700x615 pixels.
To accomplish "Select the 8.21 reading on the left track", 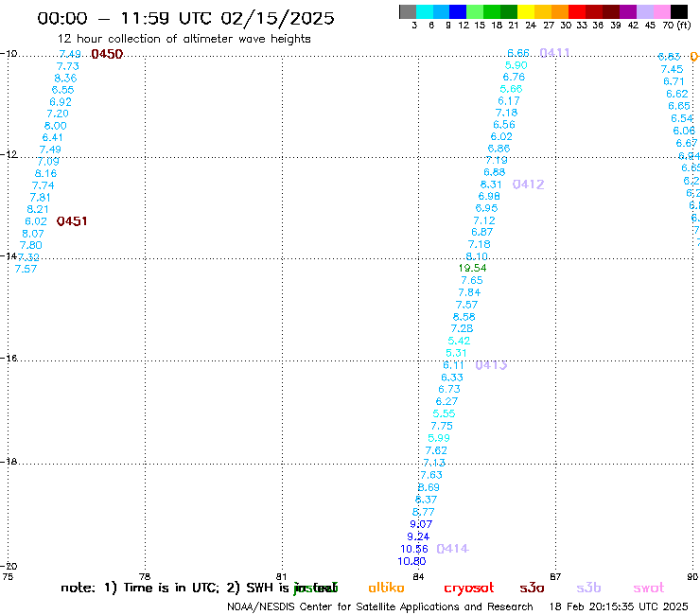I will 38,209.
